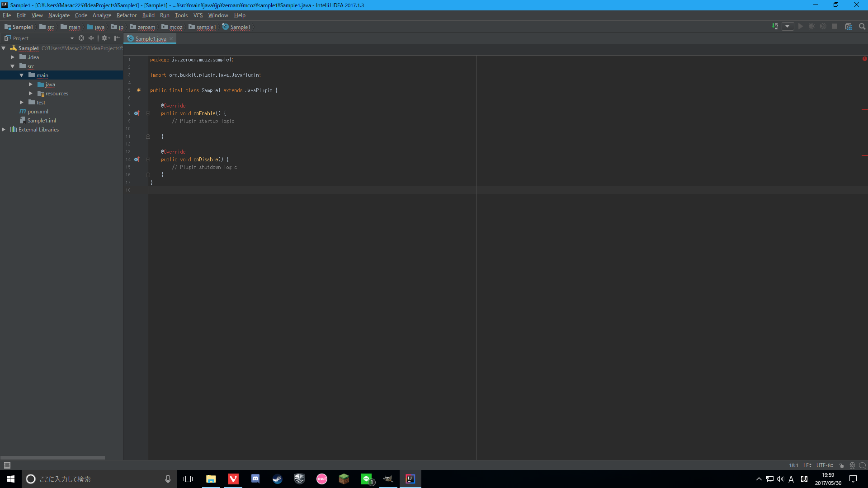Viewport: 868px width, 488px height.
Task: Click Collapse All in the Project toolbar
Action: [x=90, y=38]
